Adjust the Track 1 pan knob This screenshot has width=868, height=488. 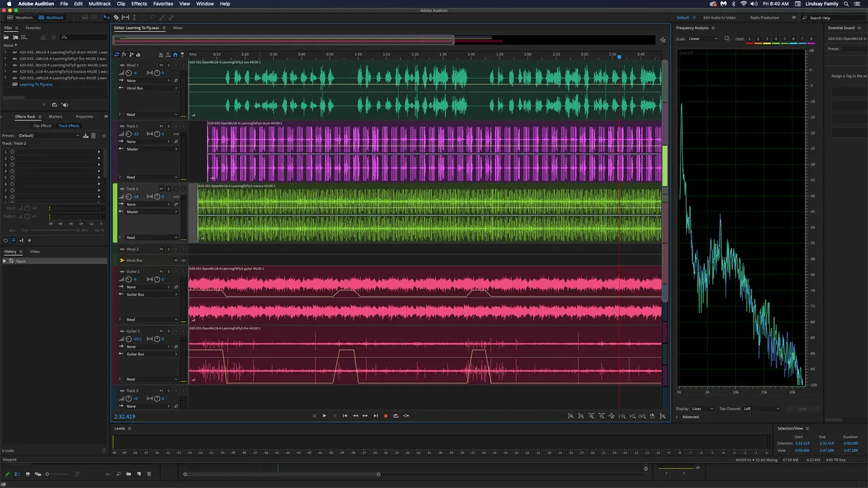click(157, 134)
